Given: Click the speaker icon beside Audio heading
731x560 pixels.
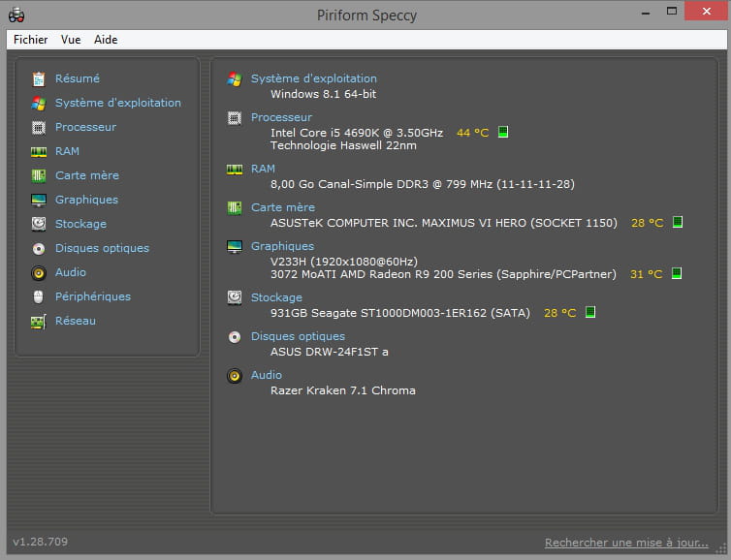Looking at the screenshot, I should pyautogui.click(x=235, y=376).
